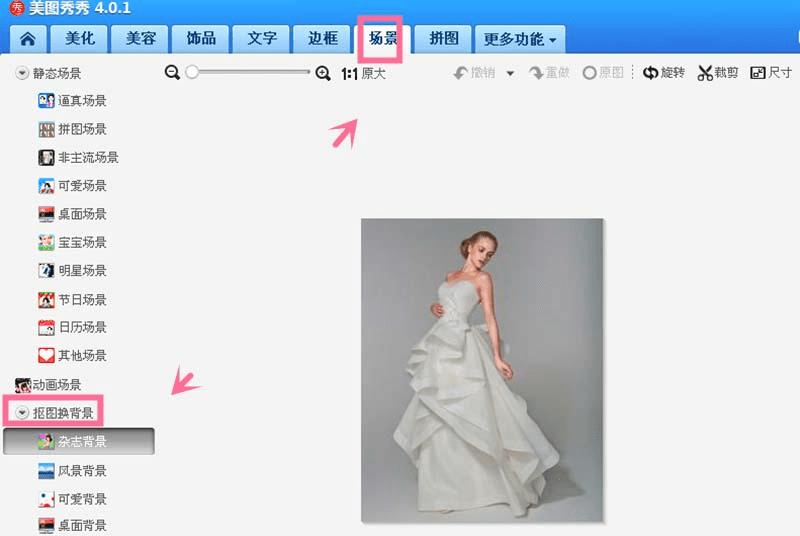
Task: Select the 桌面场景 icon
Action: 46,214
